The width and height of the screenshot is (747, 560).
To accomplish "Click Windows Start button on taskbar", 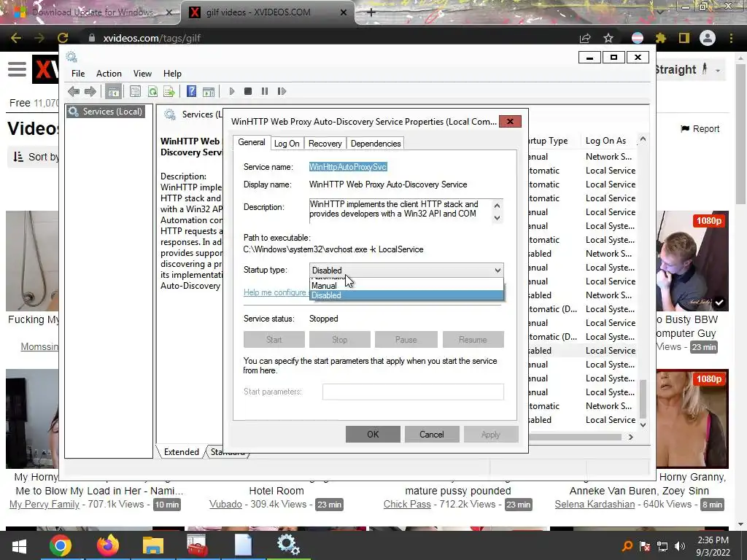I will [19, 545].
